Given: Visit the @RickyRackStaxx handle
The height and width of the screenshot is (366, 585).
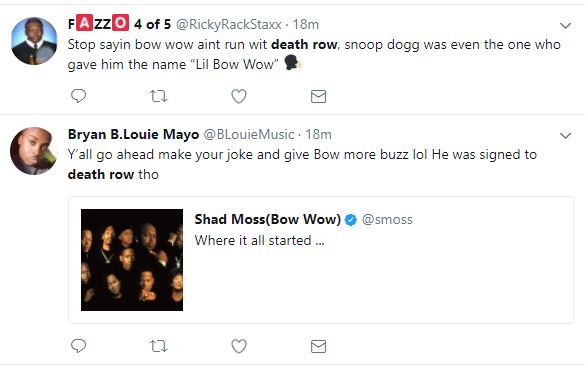Looking at the screenshot, I should 228,25.
